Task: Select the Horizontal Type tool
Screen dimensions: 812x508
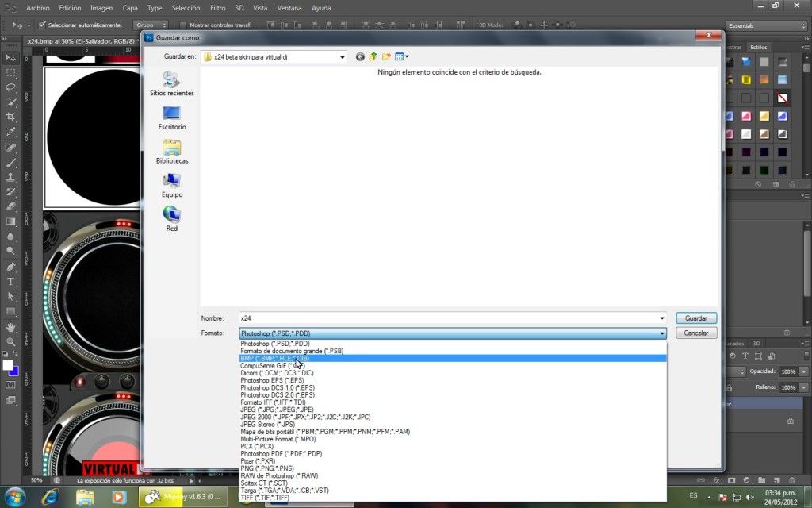Action: point(10,282)
